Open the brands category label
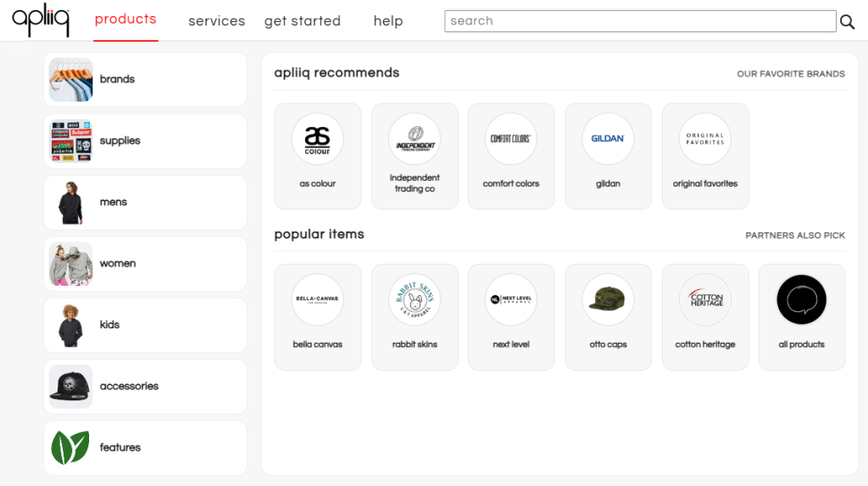This screenshot has height=486, width=868. pos(117,79)
